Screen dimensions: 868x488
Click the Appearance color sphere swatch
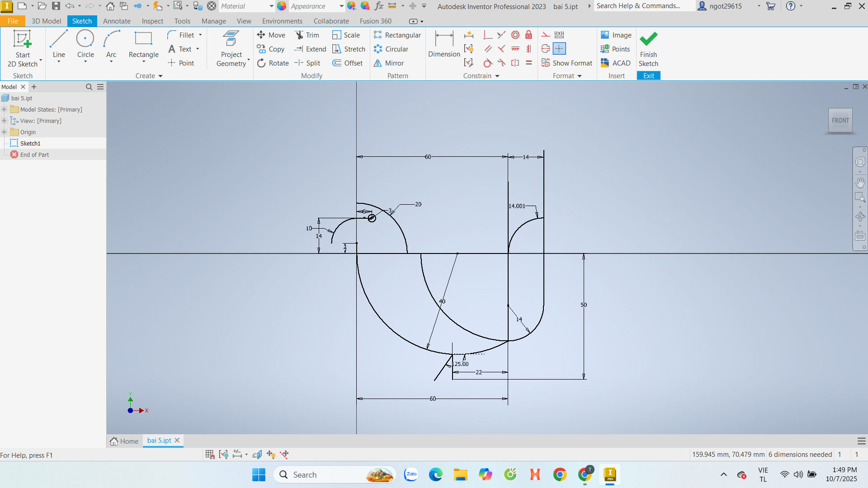coord(282,6)
